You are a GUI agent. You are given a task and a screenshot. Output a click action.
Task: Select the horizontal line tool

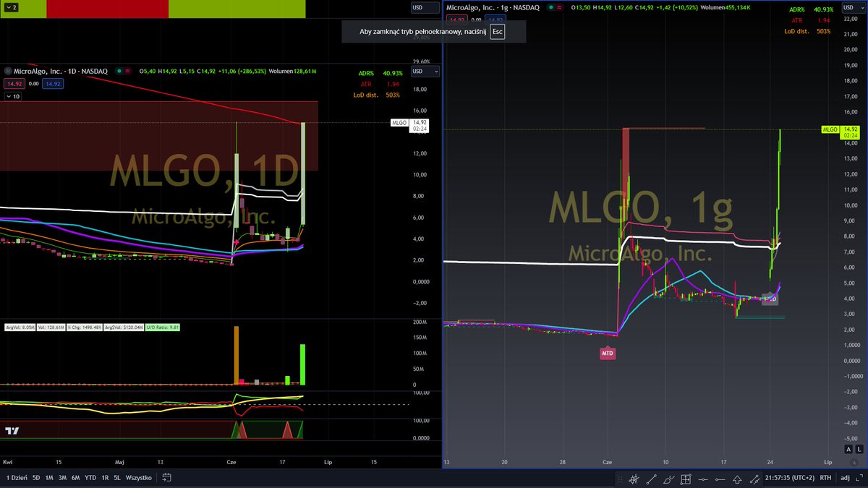(703, 479)
